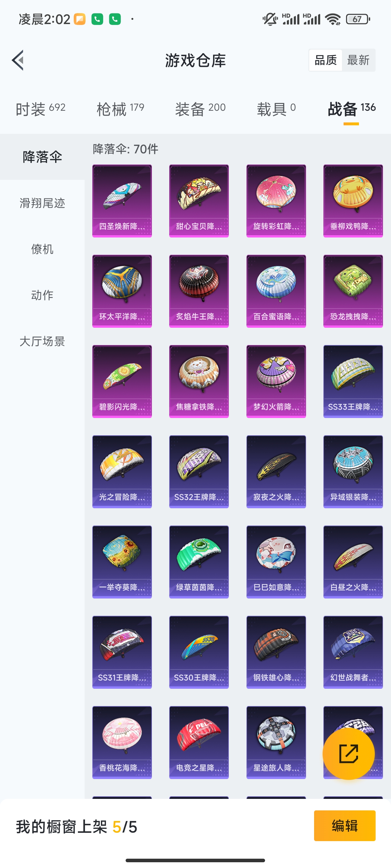Open the SS33王牌 parachute item
Image resolution: width=391 pixels, height=868 pixels.
[x=353, y=382]
